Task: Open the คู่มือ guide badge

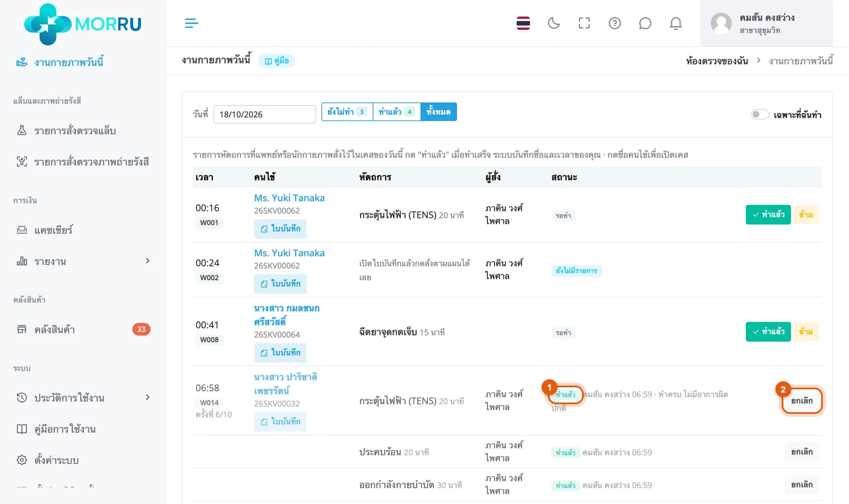Action: (277, 61)
